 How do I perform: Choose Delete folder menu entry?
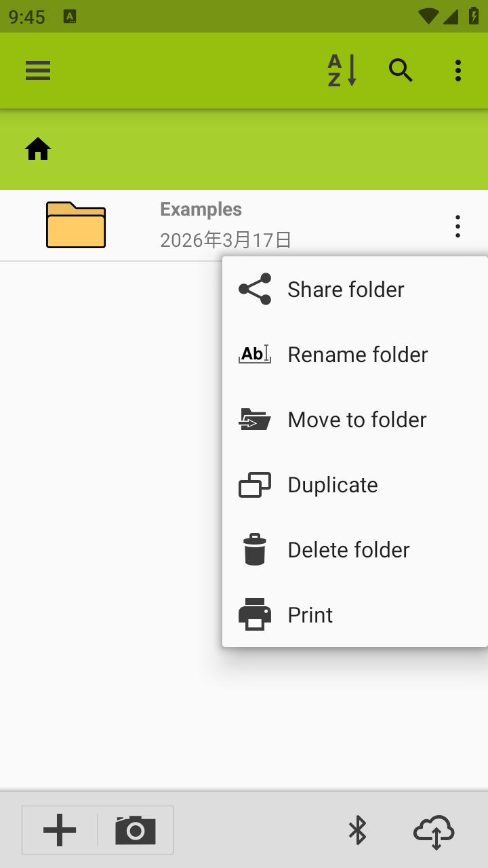(348, 550)
